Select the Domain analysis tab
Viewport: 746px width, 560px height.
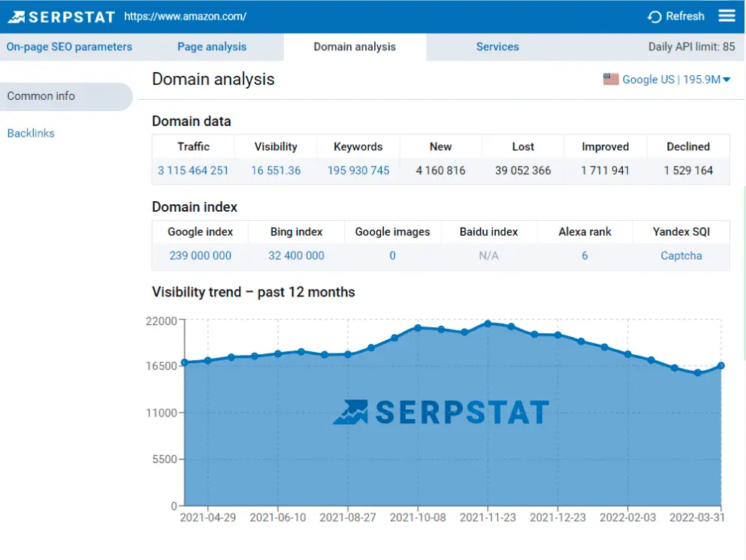[355, 47]
